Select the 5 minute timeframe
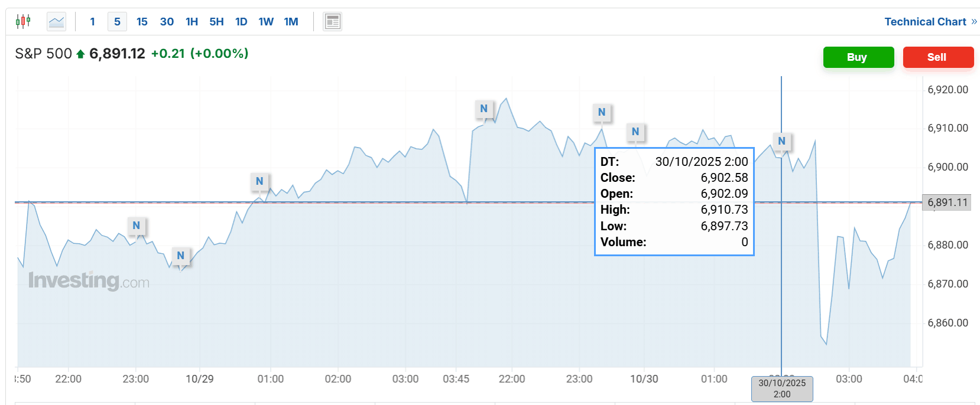This screenshot has height=405, width=980. click(117, 22)
